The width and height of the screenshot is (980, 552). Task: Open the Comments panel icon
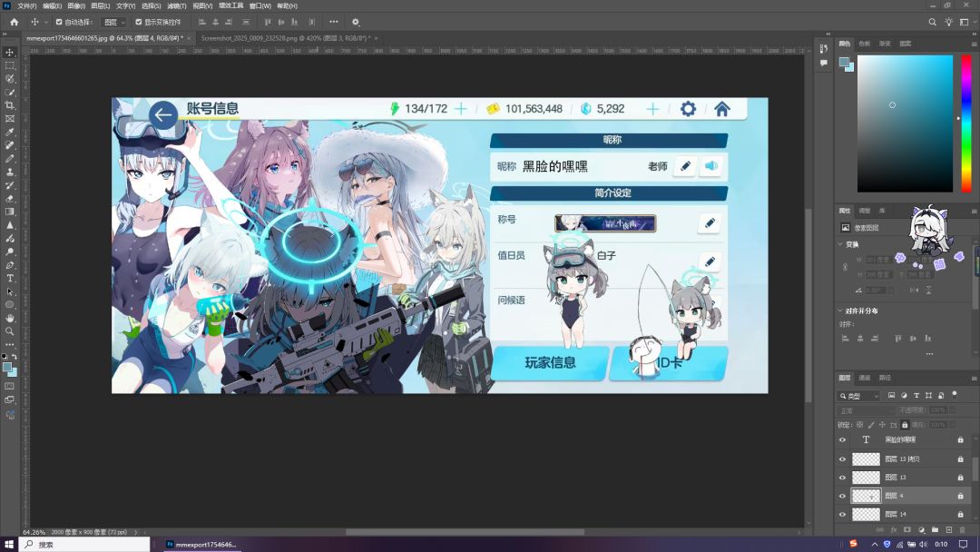coord(824,64)
